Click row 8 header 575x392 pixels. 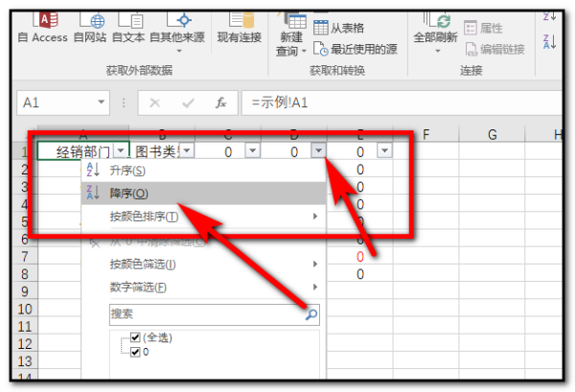[25, 274]
